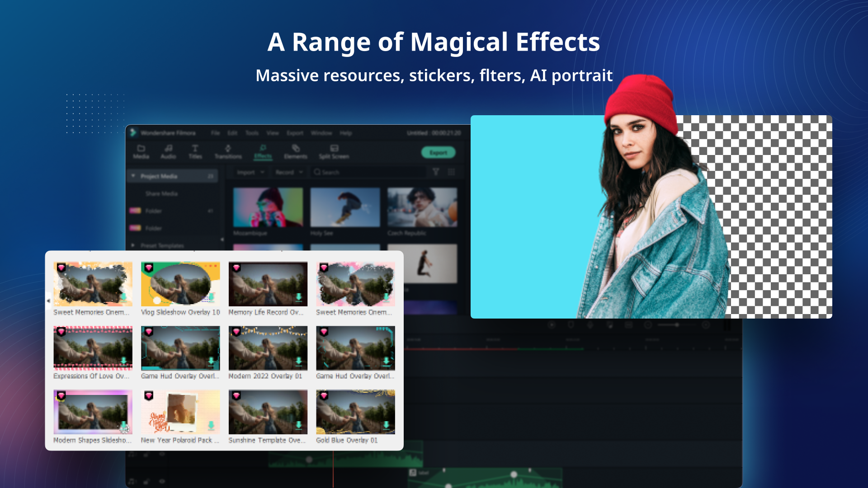Click the filter funnel icon
This screenshot has height=488, width=868.
click(x=436, y=172)
